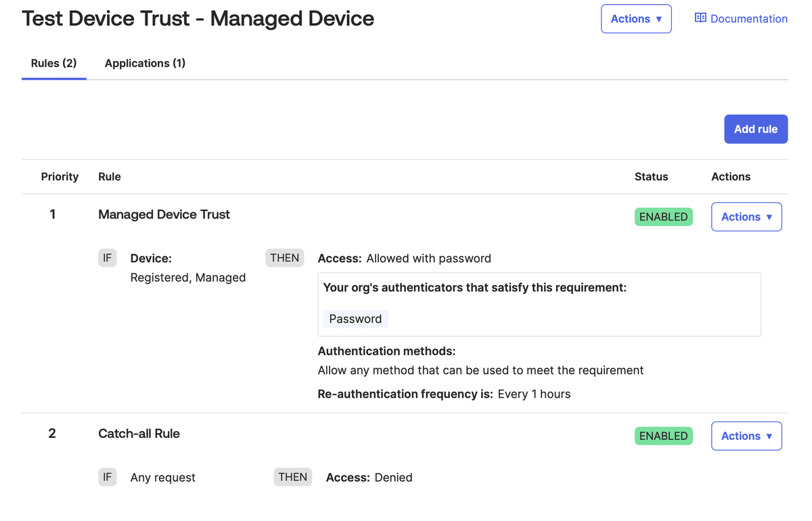Click the ENABLED status badge on Catch-all Rule
The width and height of the screenshot is (812, 521).
click(663, 436)
